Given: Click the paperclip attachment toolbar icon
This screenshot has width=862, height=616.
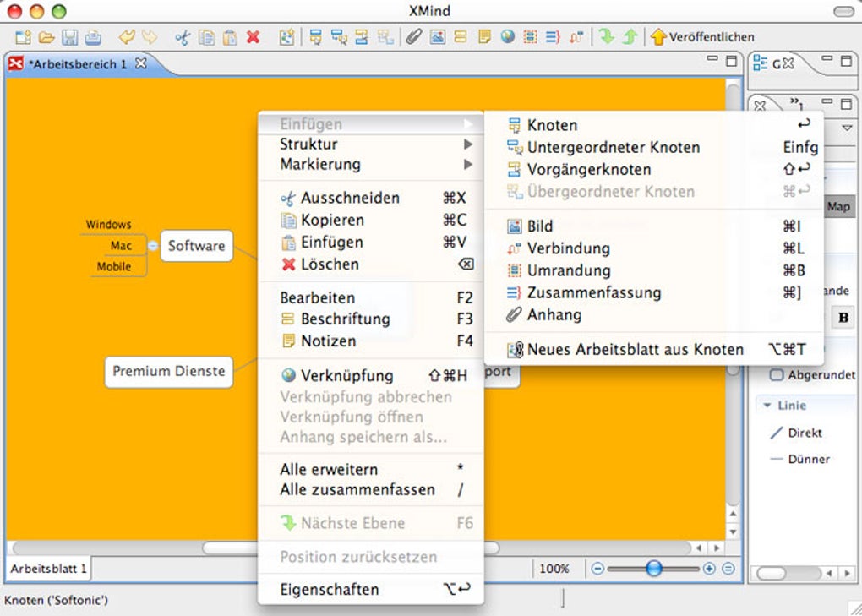Looking at the screenshot, I should click(x=414, y=37).
